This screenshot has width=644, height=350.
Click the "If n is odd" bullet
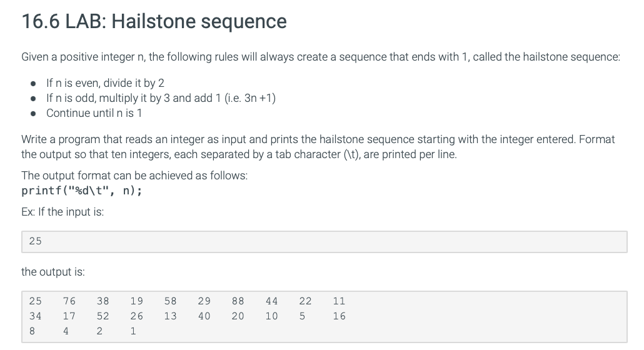coord(161,97)
